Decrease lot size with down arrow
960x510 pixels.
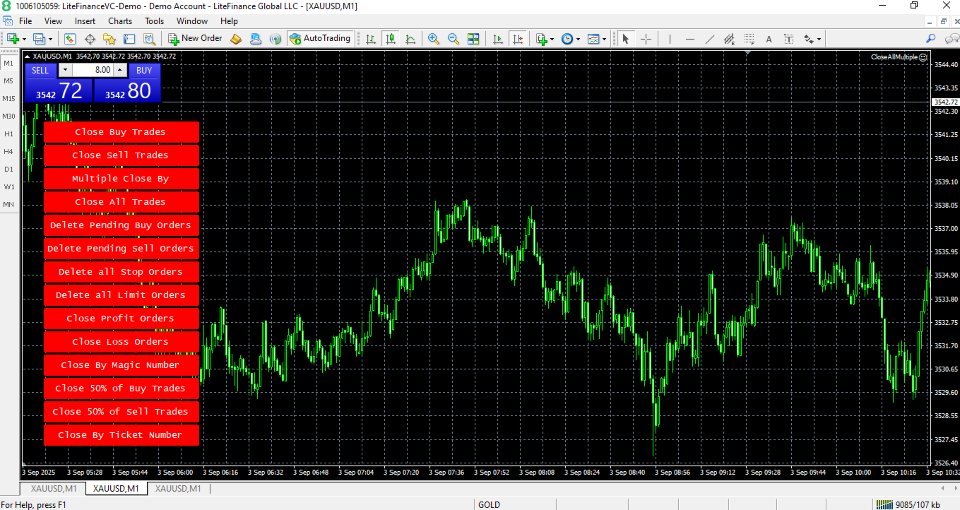[x=65, y=70]
